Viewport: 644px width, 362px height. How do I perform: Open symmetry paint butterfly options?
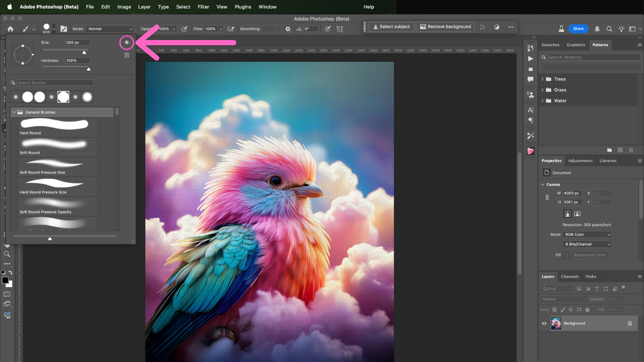339,29
